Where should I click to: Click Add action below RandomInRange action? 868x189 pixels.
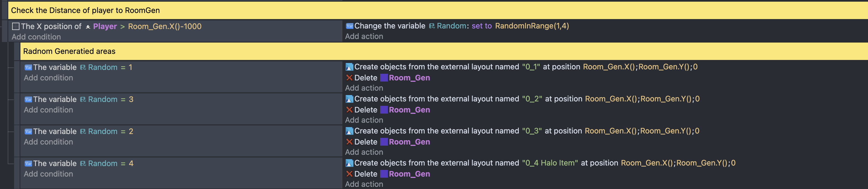pyautogui.click(x=364, y=36)
